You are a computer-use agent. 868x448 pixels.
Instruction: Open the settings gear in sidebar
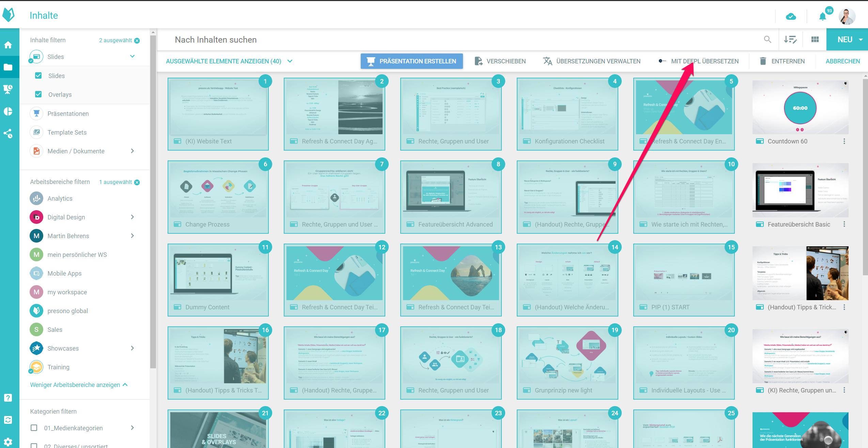(x=8, y=442)
